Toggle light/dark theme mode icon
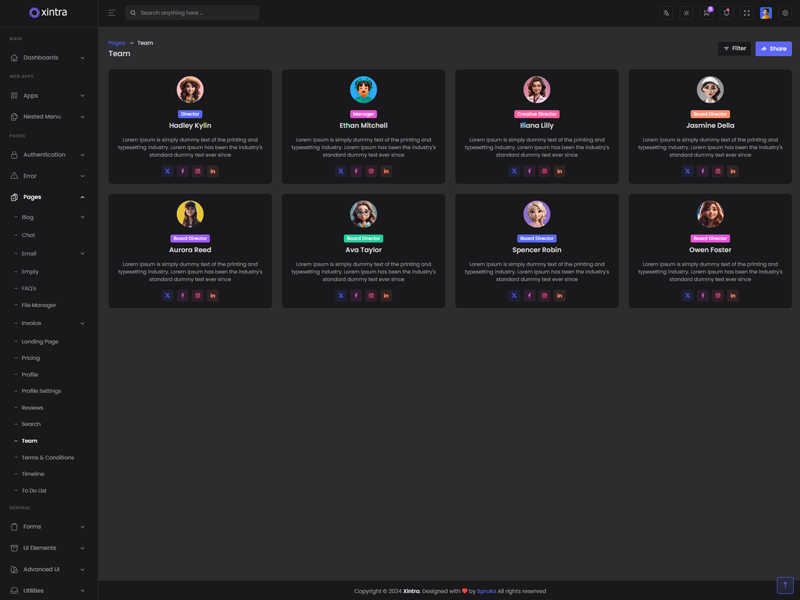The height and width of the screenshot is (600, 800). tap(686, 13)
